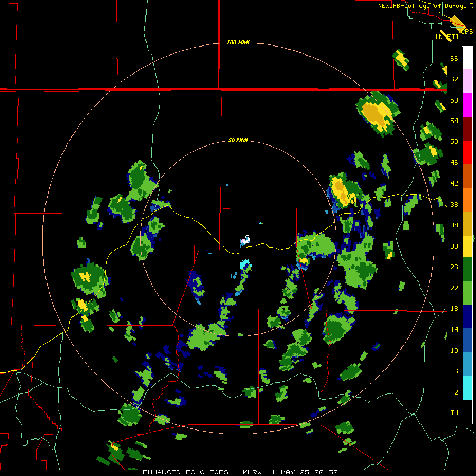Click the '[K FT]' units label

point(447,36)
